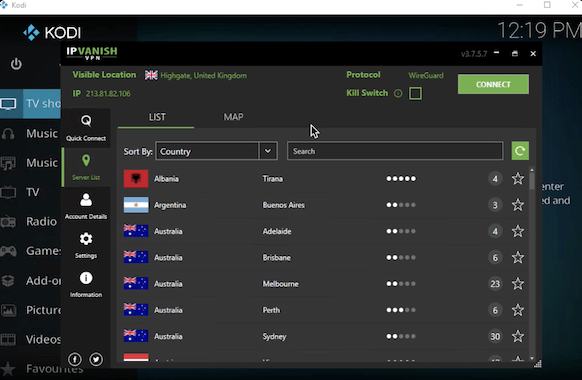Click the Argentina flag icon

coord(136,205)
